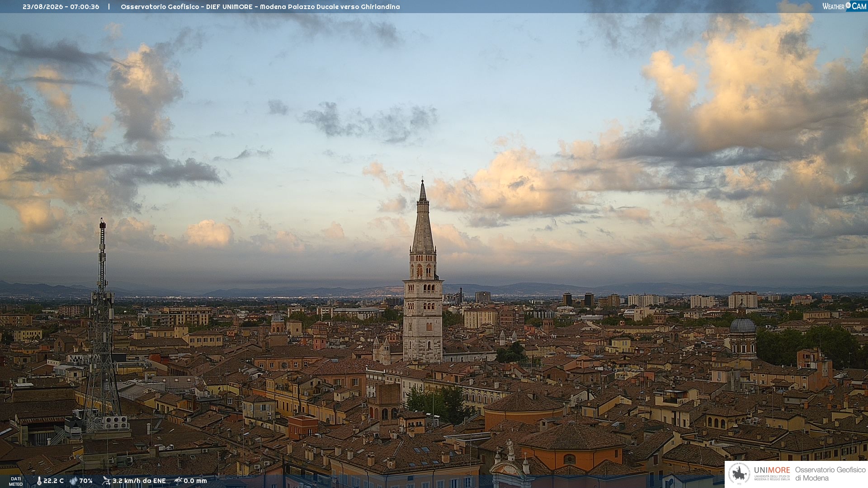The image size is (868, 488).
Task: Click the 70% humidity value
Action: (x=86, y=481)
